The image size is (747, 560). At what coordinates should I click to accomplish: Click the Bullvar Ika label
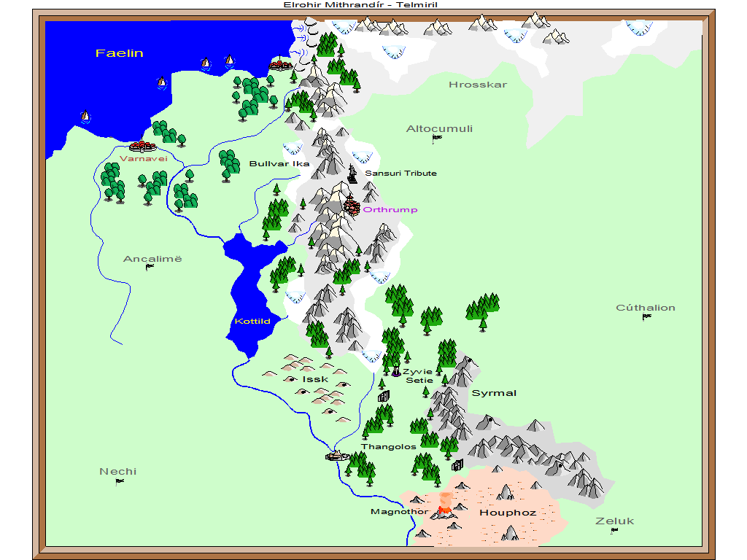point(279,164)
